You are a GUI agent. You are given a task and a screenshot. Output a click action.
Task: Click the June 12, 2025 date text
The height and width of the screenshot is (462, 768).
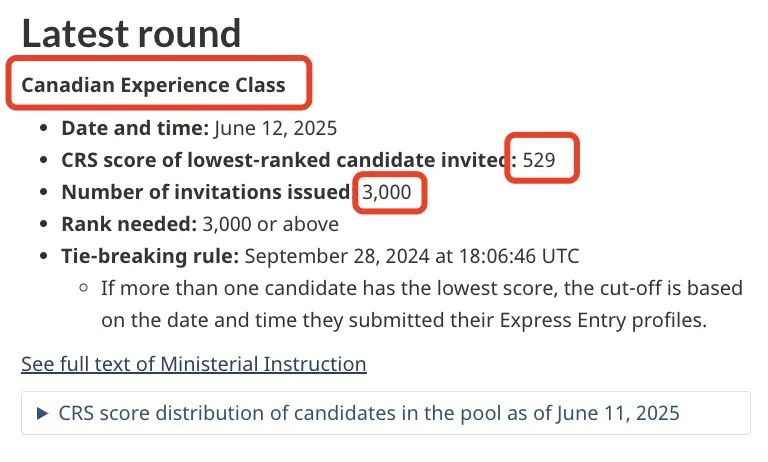coord(276,128)
